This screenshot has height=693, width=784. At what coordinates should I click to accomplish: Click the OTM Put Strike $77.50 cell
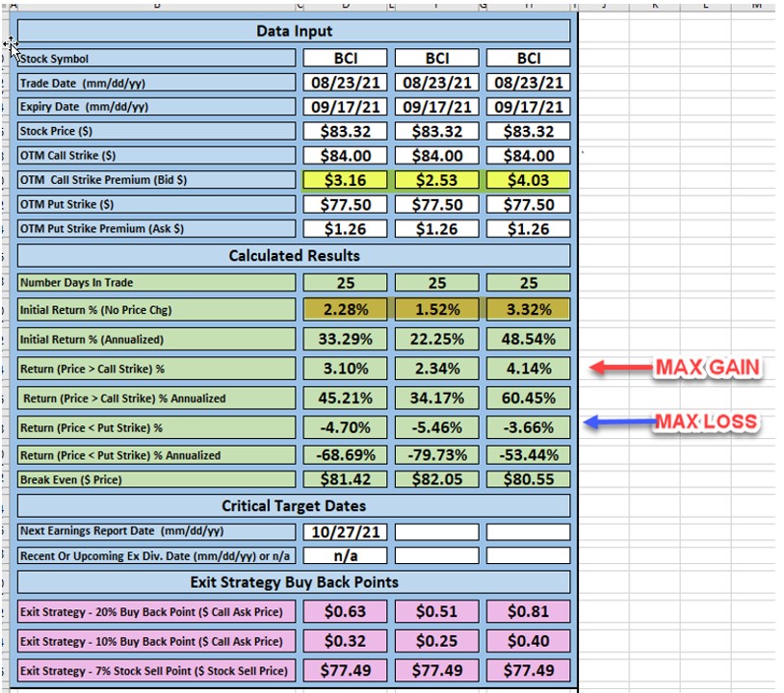coord(344,204)
